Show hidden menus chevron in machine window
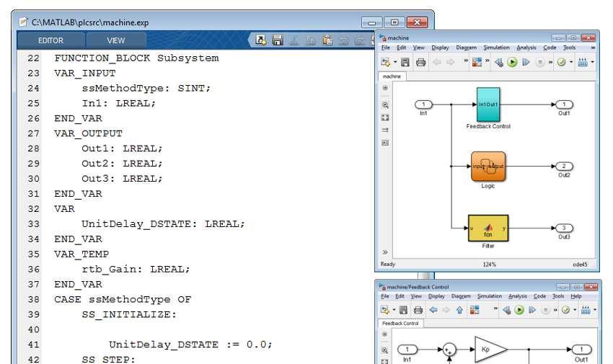The width and height of the screenshot is (613, 364). 593,48
